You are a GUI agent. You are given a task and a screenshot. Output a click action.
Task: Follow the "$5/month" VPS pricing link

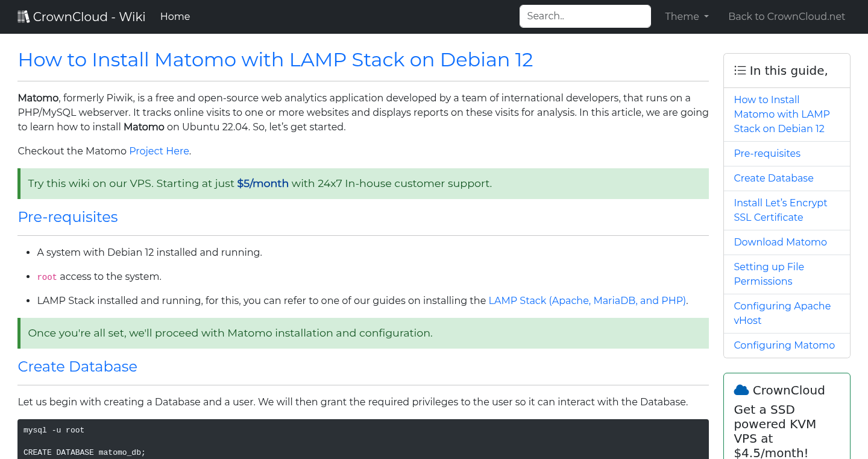[x=262, y=183]
